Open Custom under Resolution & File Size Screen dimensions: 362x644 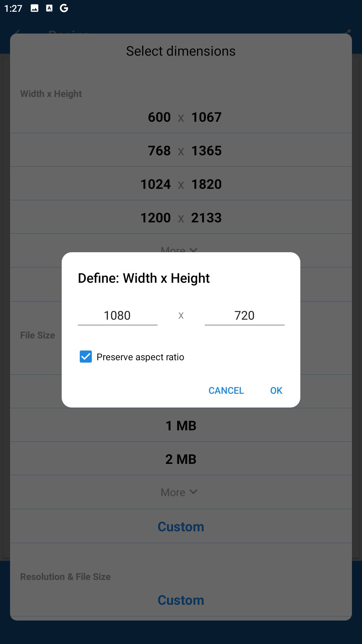click(x=181, y=600)
